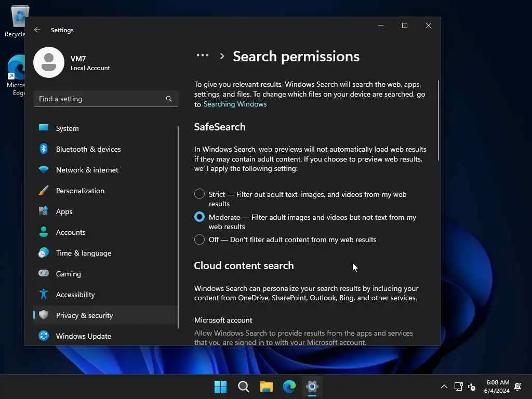Screen dimensions: 532x399
Task: Open Windows Update page
Action: pyautogui.click(x=105, y=336)
